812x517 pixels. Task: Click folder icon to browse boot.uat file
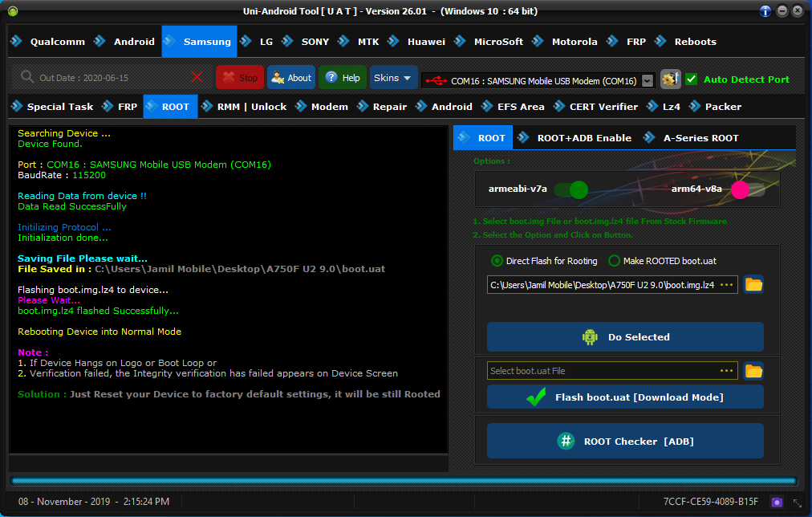[x=753, y=371]
